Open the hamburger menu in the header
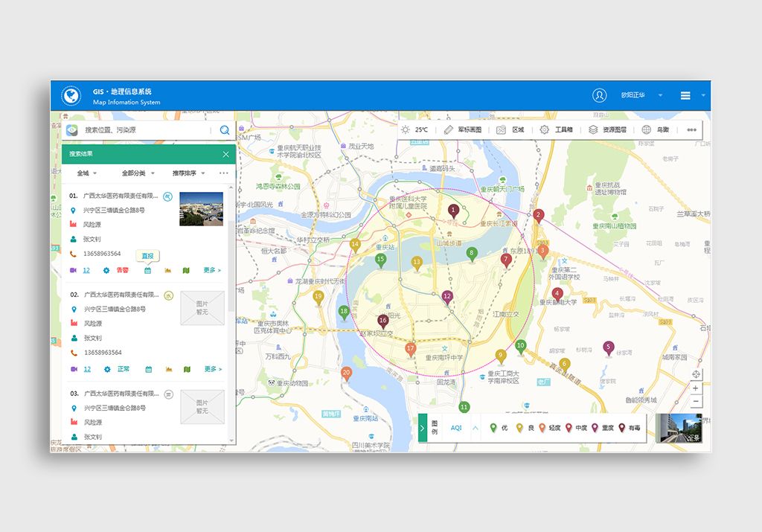This screenshot has height=532, width=762. click(685, 95)
